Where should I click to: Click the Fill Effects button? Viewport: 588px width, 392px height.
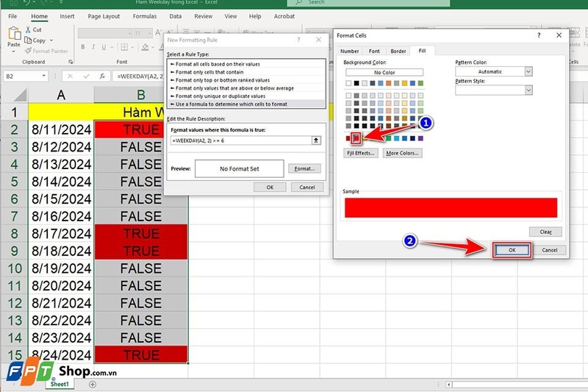(360, 153)
